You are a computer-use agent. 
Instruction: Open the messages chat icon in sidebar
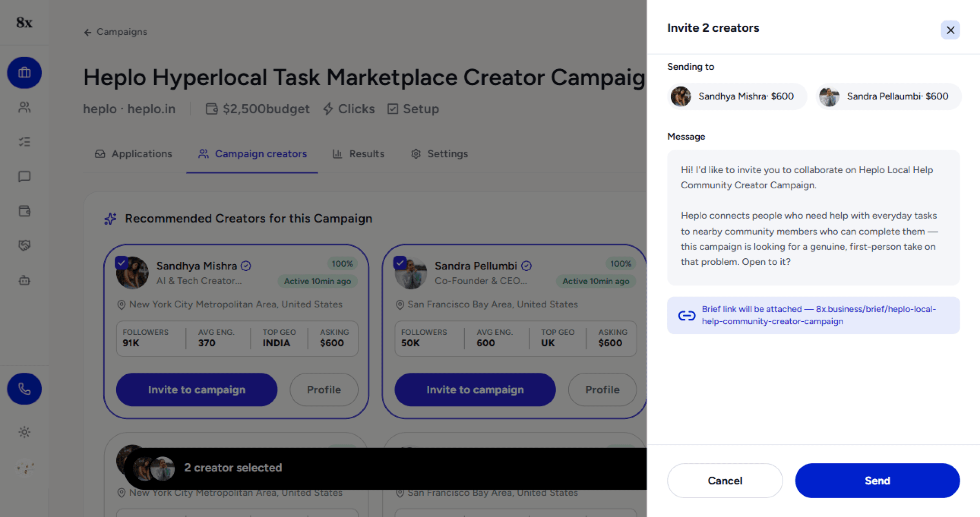[24, 177]
